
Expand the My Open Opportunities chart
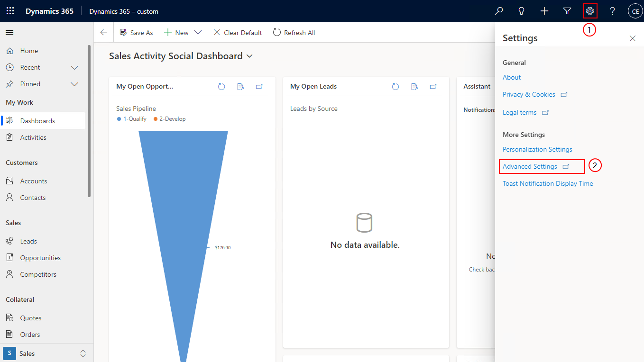259,87
